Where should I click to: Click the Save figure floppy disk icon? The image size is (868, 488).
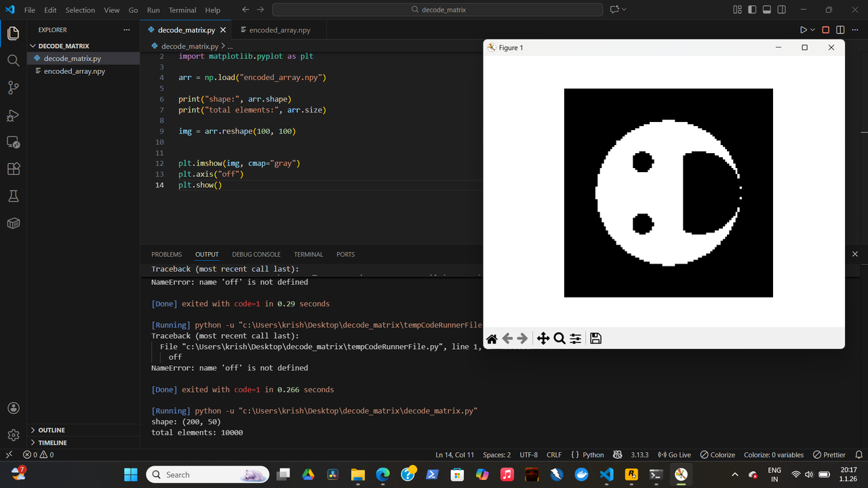[x=595, y=339]
